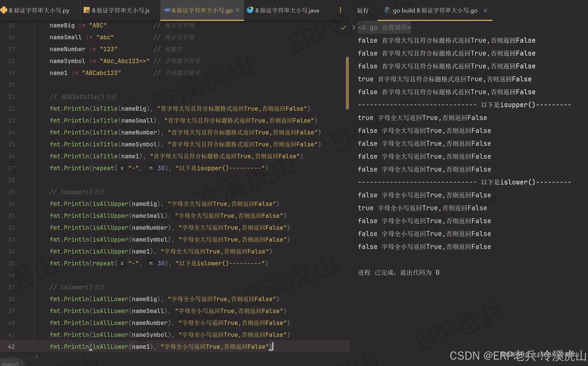This screenshot has height=366, width=588.
Task: Open the 8.验证字符串大小写.js tab
Action: point(120,10)
